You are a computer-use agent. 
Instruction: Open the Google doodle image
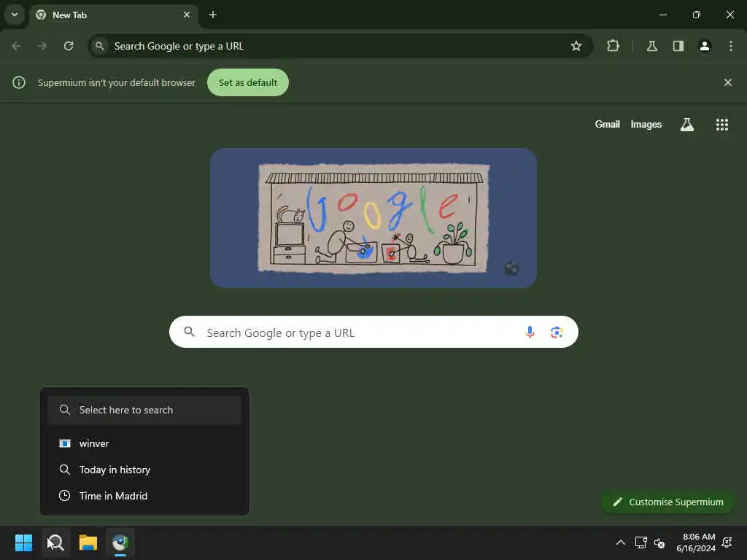[373, 218]
